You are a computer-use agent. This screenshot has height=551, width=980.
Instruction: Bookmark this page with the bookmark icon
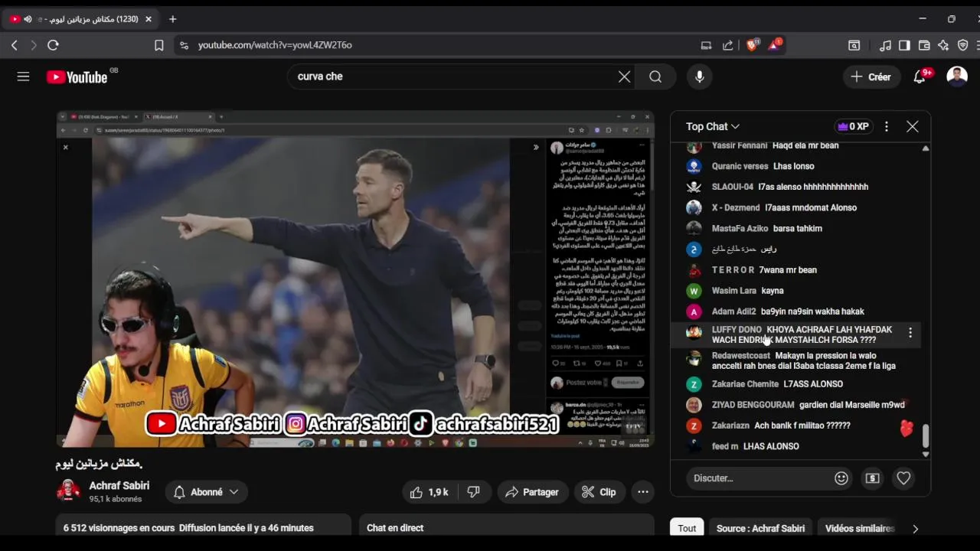tap(159, 45)
